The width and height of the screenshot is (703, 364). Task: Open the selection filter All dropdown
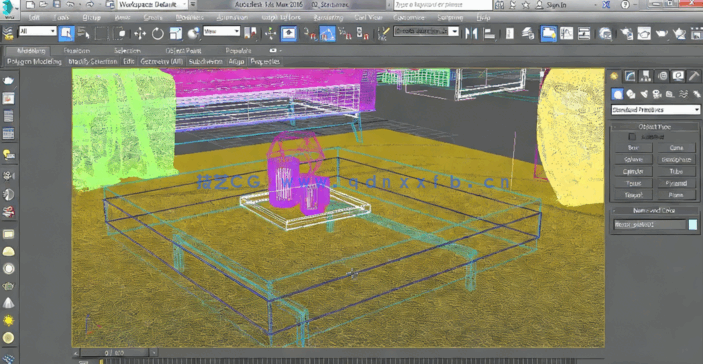click(37, 31)
